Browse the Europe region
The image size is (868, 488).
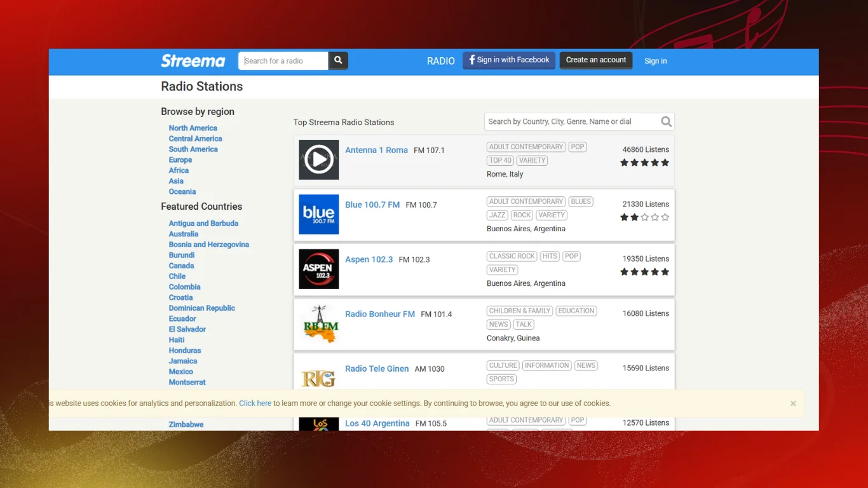coord(180,160)
